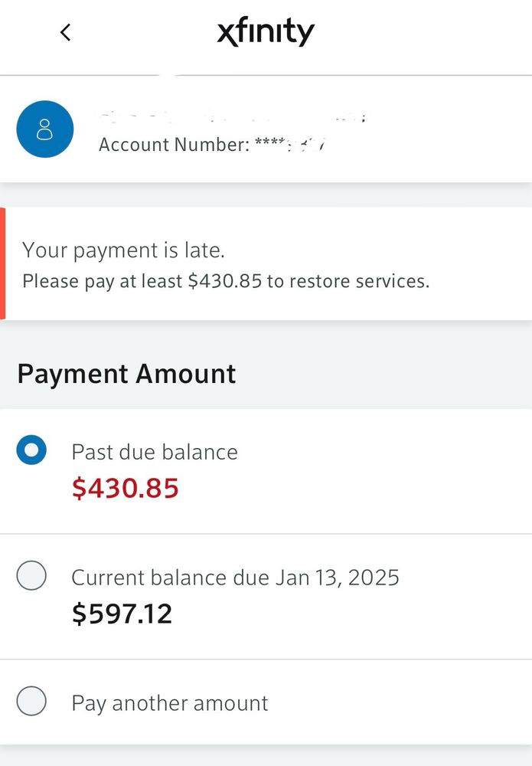Click the pay at least $430.85 notice text
This screenshot has width=532, height=766.
click(x=226, y=281)
